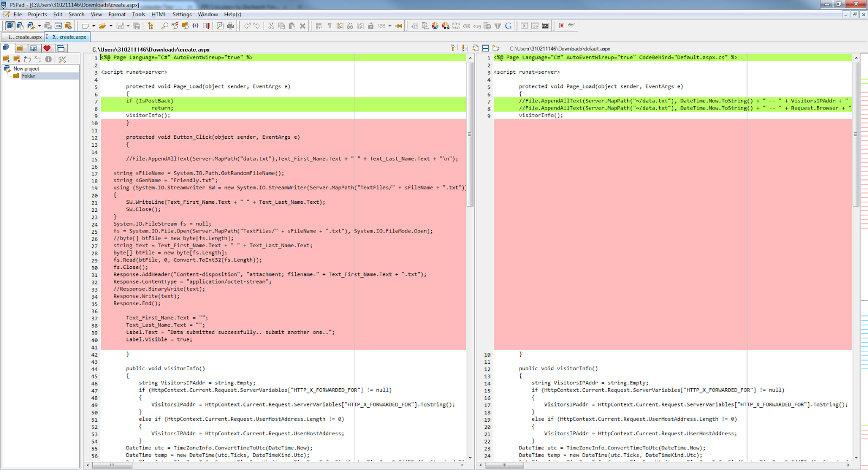
Task: Click the Undo arrow icon
Action: pyautogui.click(x=247, y=25)
